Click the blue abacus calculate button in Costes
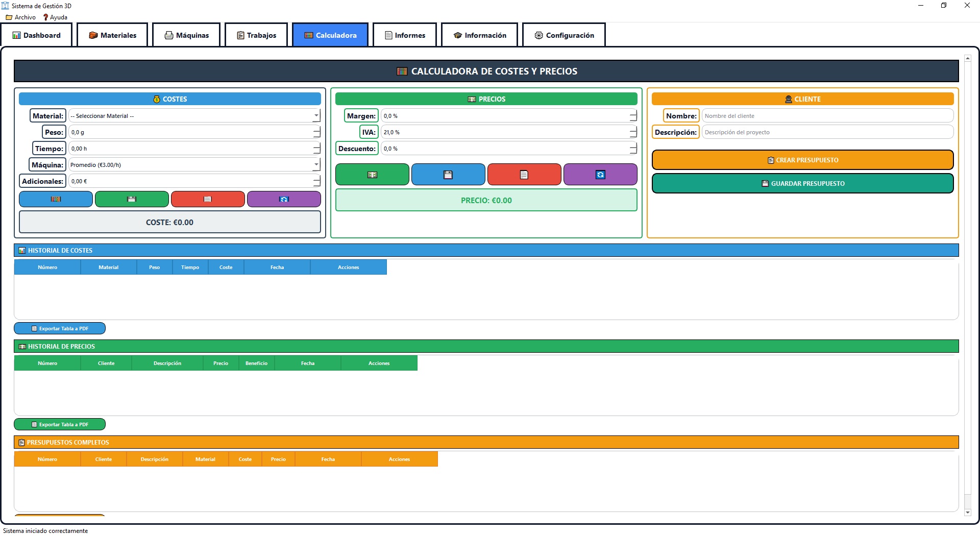Screen dimensions: 980x536 click(x=56, y=199)
